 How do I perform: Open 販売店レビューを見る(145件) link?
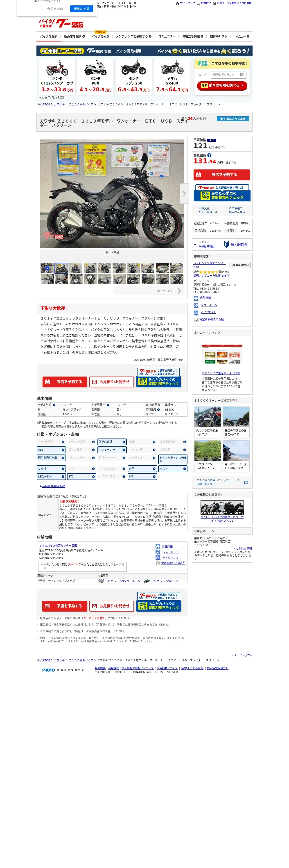212,276
